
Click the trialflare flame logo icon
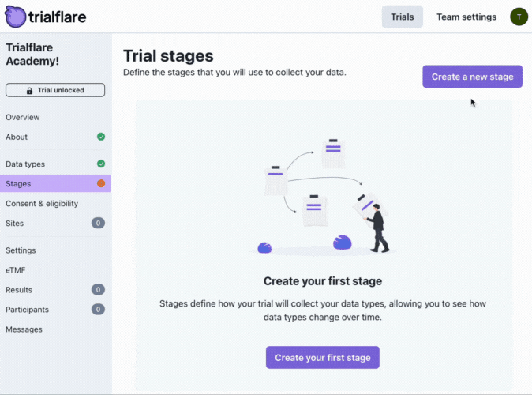[15, 17]
